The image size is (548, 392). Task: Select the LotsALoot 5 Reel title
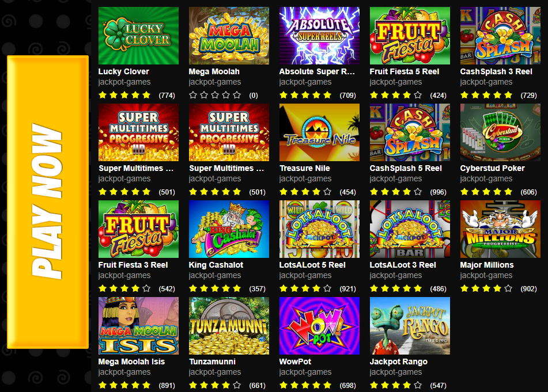tap(312, 265)
